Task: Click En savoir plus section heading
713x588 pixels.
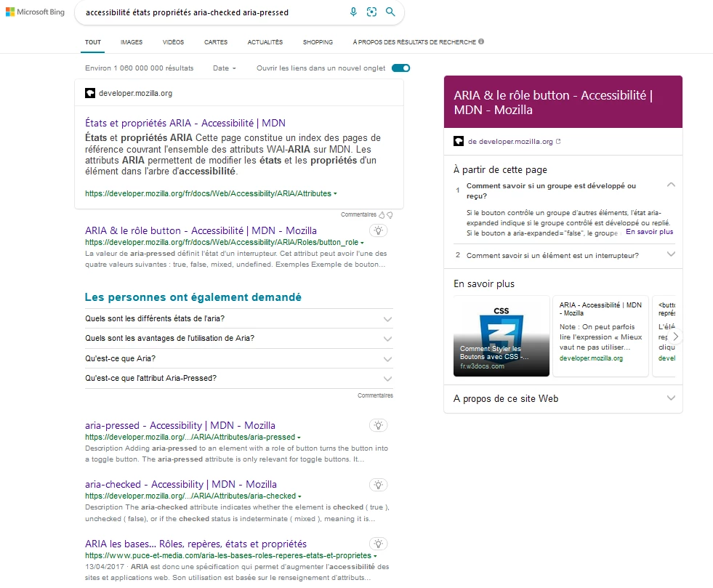Action: (x=484, y=283)
